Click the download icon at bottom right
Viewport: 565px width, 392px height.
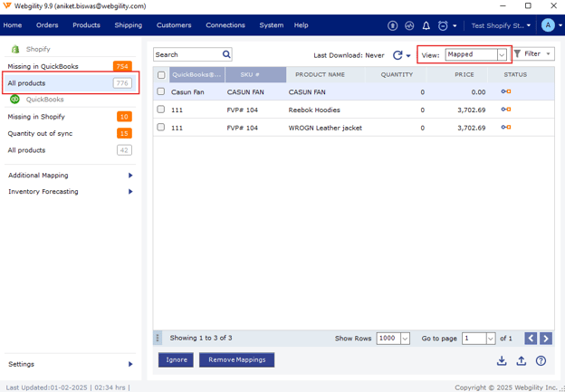point(502,360)
